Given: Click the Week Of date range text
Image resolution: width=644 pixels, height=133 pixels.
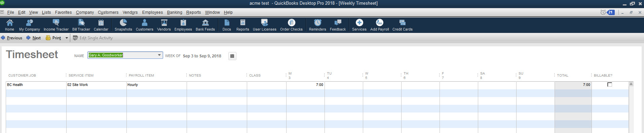Looking at the screenshot, I should pyautogui.click(x=202, y=56).
